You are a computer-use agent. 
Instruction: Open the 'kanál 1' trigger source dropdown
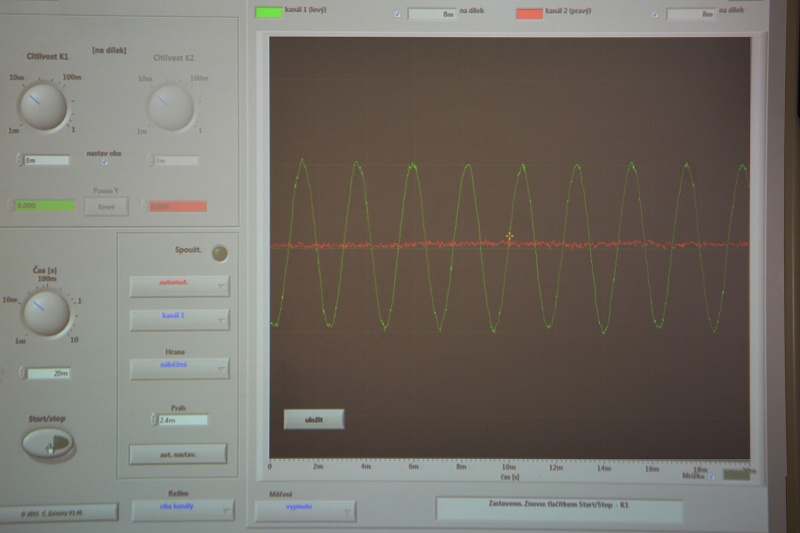(x=179, y=319)
